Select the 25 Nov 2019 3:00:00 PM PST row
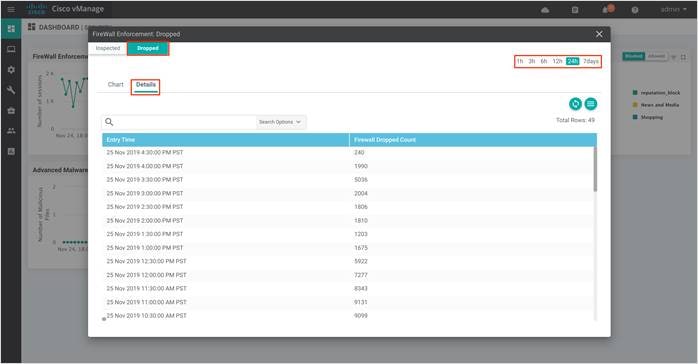The width and height of the screenshot is (698, 364). pos(348,194)
